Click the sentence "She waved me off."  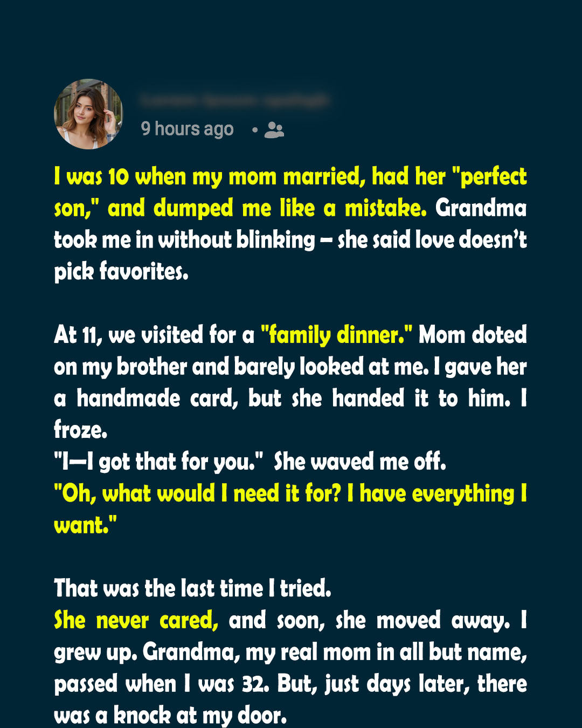click(x=360, y=462)
